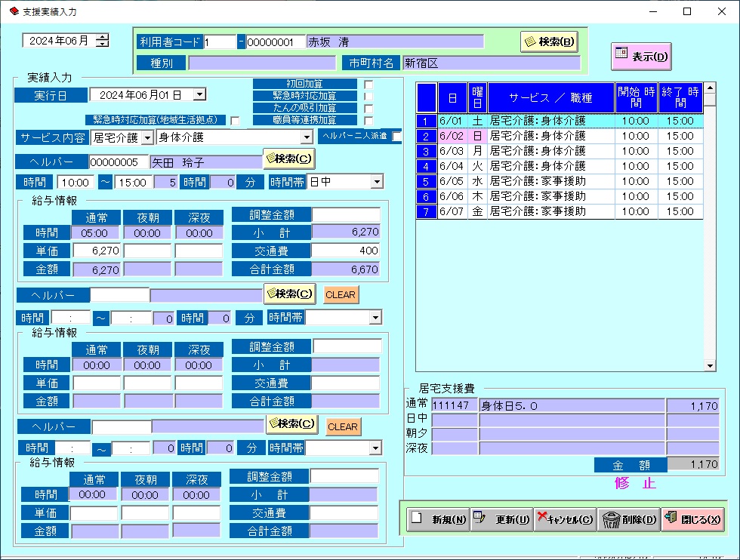Toggle 緊急時対応加算(地域生活拠点) checkbox
This screenshot has height=560, width=740.
pyautogui.click(x=235, y=121)
